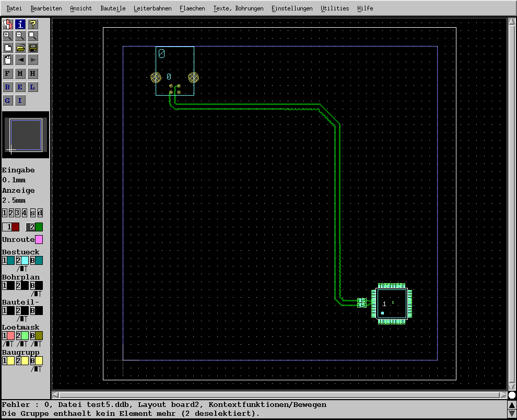The image size is (517, 420).
Task: Click the mouse icon in the toolbar
Action: coord(8,60)
